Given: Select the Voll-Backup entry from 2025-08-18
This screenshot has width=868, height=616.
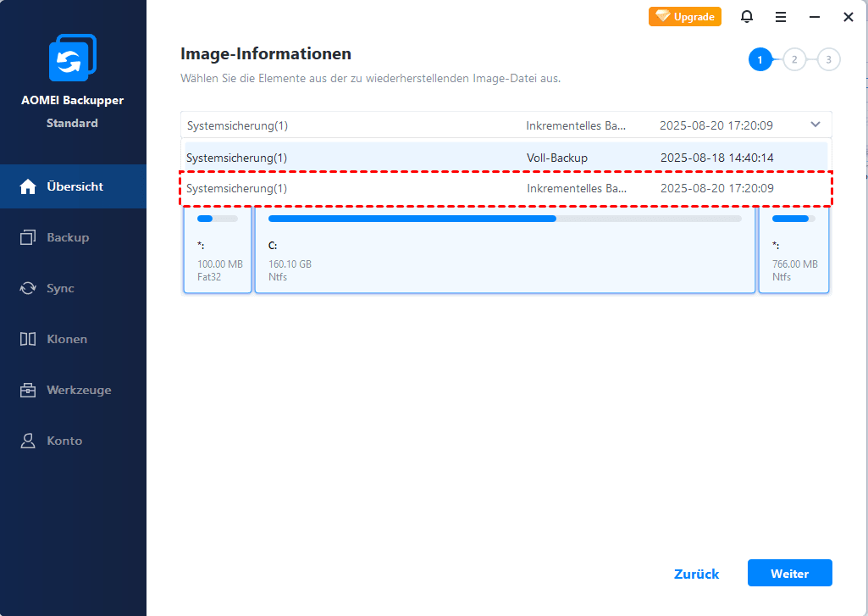Looking at the screenshot, I should [506, 158].
